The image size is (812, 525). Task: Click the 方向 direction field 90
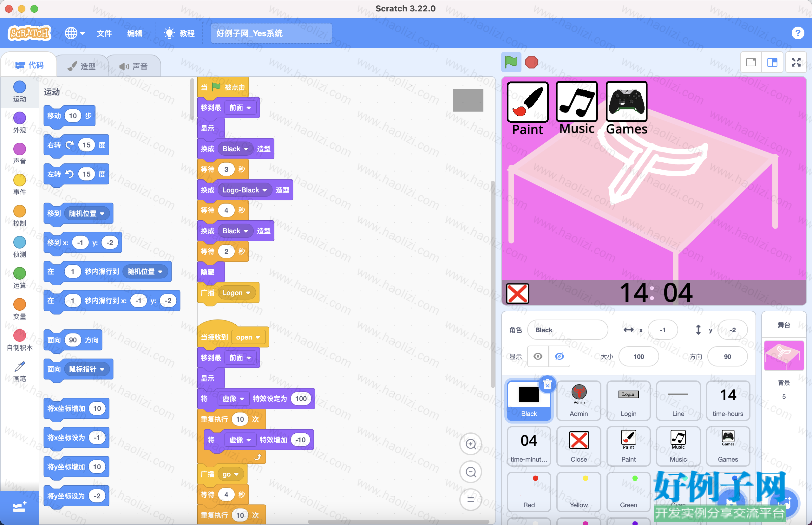coord(727,356)
